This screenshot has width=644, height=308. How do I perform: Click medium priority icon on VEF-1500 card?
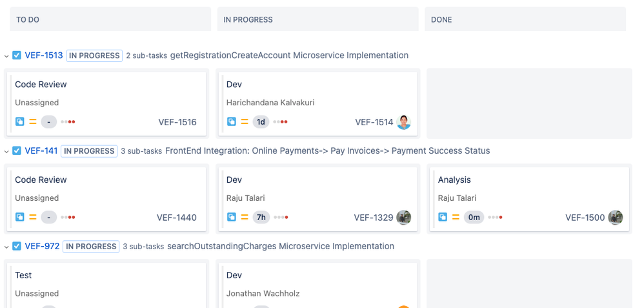[x=456, y=217]
